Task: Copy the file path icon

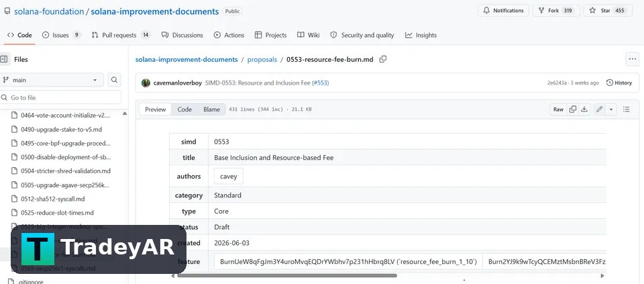Action: pos(383,59)
